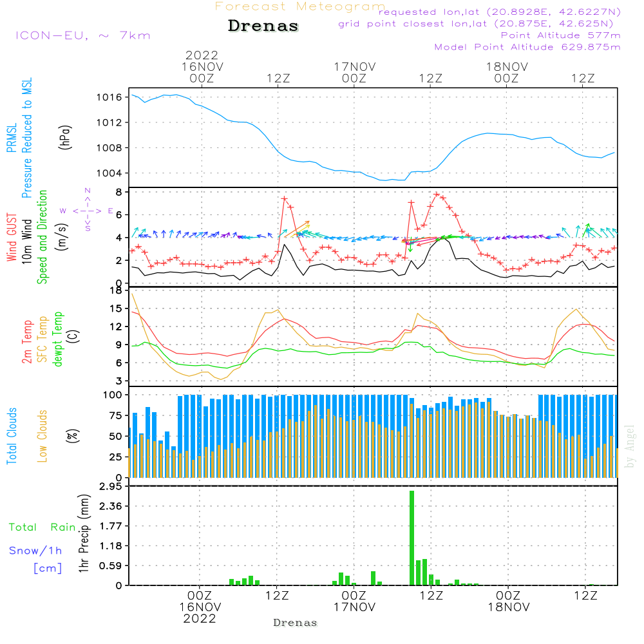
Task: Click the '(C)' temperature unit label
Action: click(73, 336)
